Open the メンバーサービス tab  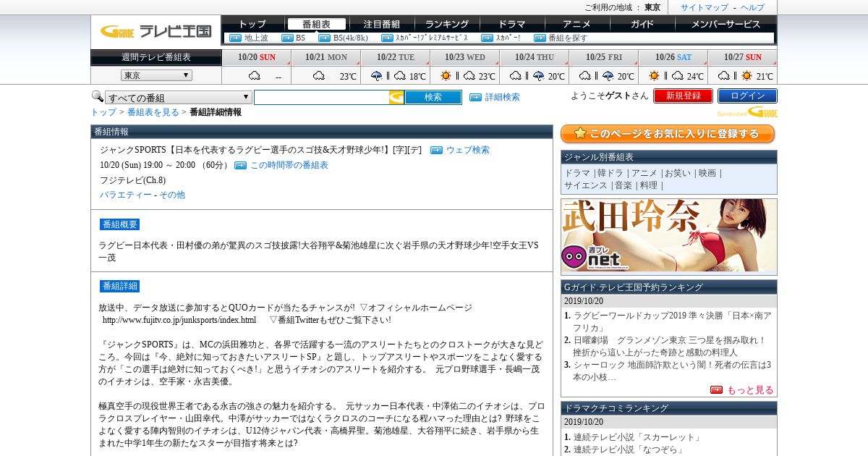[x=726, y=24]
